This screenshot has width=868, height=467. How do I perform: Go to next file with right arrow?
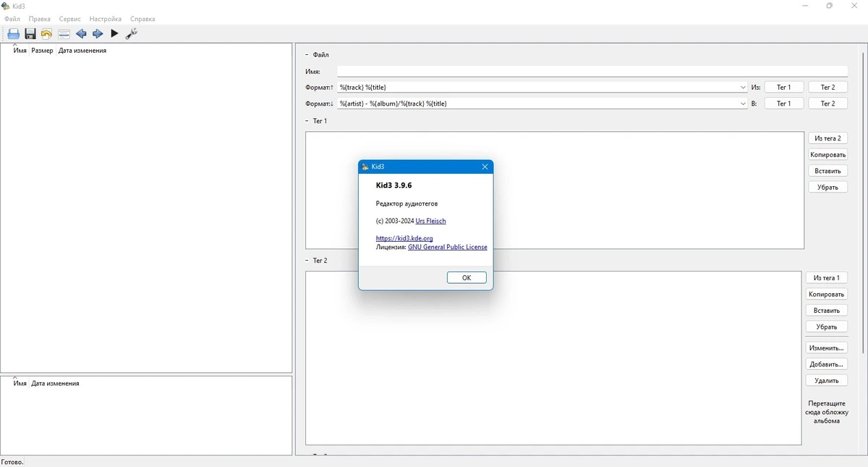click(x=98, y=34)
